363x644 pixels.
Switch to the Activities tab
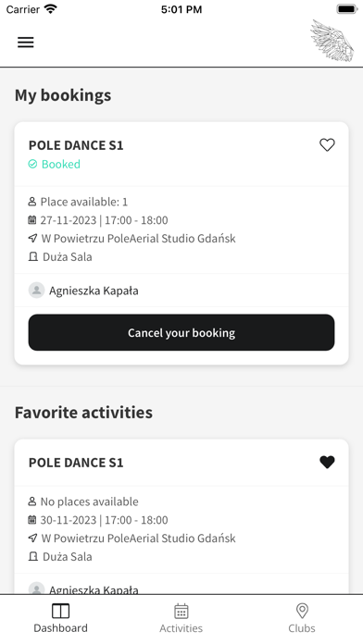(181, 618)
